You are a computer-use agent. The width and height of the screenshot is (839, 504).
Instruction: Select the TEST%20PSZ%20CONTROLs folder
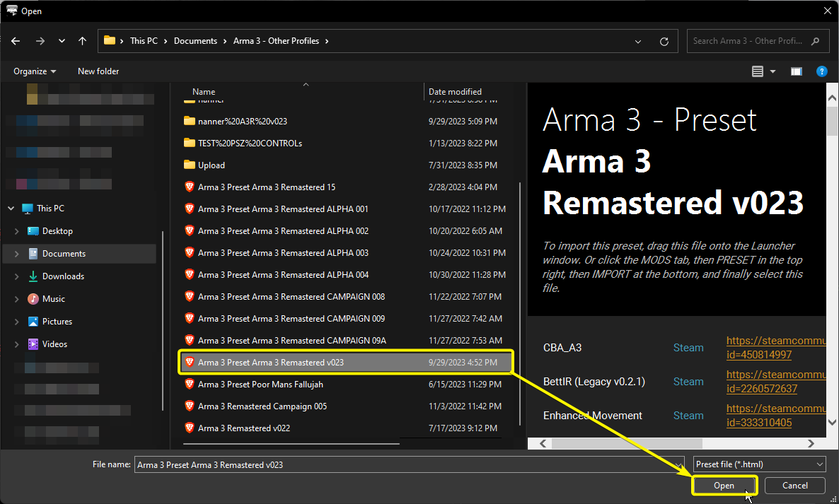250,143
